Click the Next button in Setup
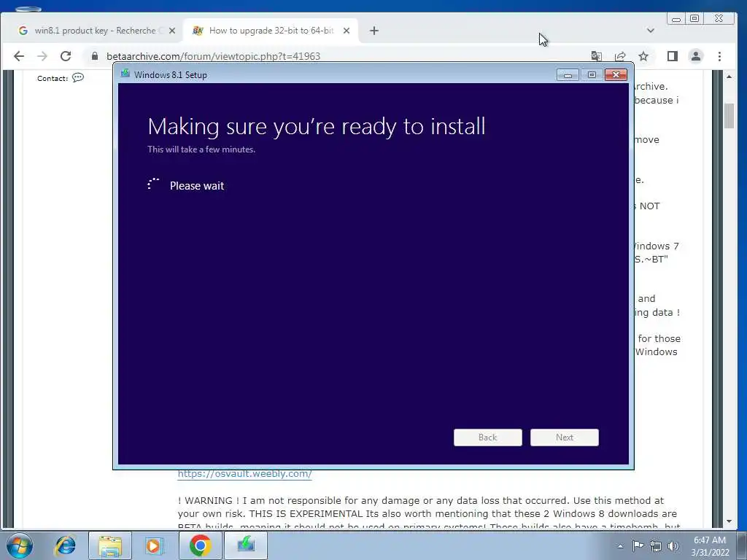The width and height of the screenshot is (747, 560). pos(565,437)
